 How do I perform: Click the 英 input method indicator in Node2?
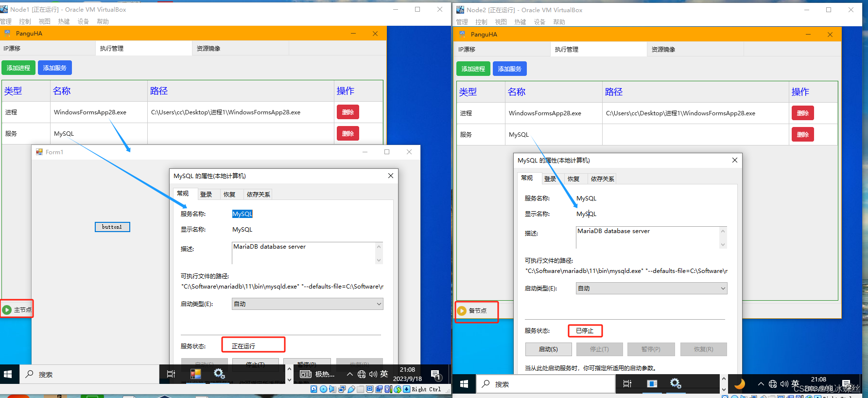795,383
